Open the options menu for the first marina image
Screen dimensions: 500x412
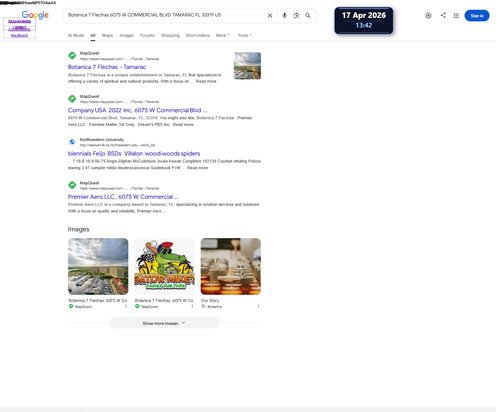pos(126,306)
